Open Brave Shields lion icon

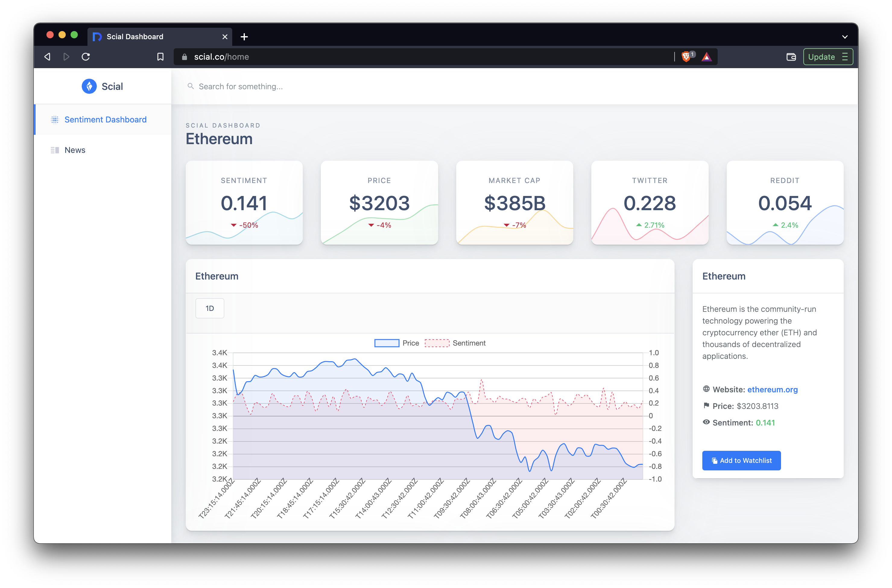click(687, 57)
